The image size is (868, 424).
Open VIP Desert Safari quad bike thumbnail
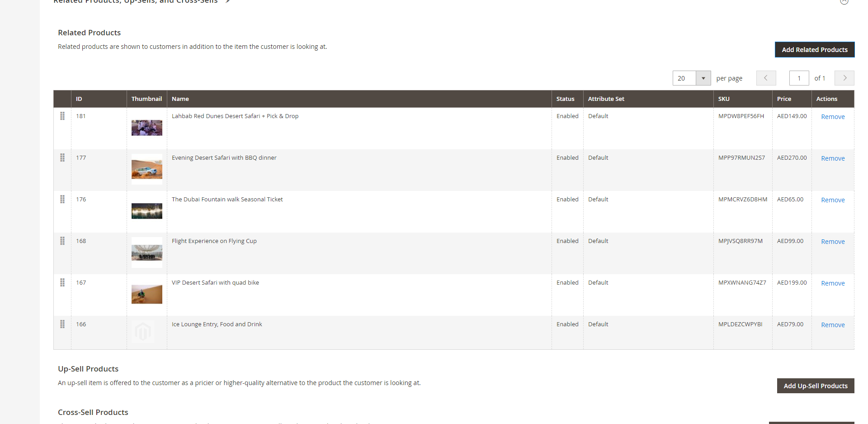pyautogui.click(x=147, y=294)
